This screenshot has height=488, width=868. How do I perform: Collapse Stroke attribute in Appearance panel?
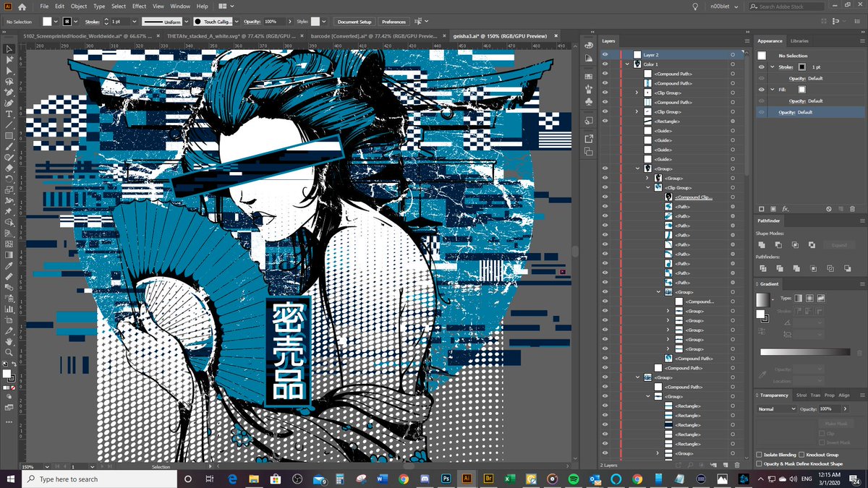pyautogui.click(x=772, y=67)
